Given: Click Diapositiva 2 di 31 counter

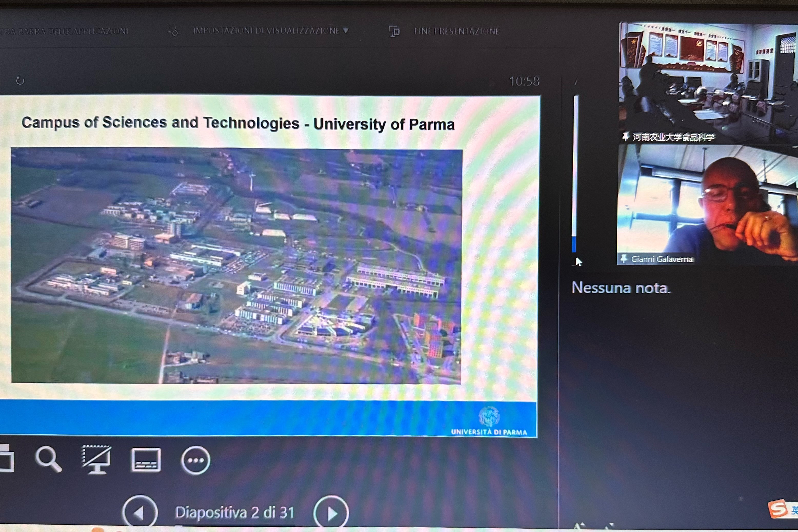Looking at the screenshot, I should coord(235,512).
